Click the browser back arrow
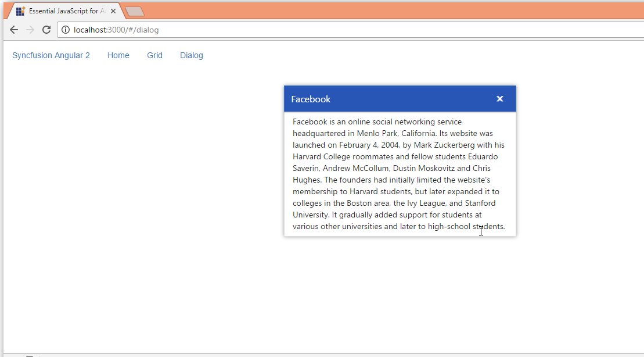 click(x=14, y=30)
